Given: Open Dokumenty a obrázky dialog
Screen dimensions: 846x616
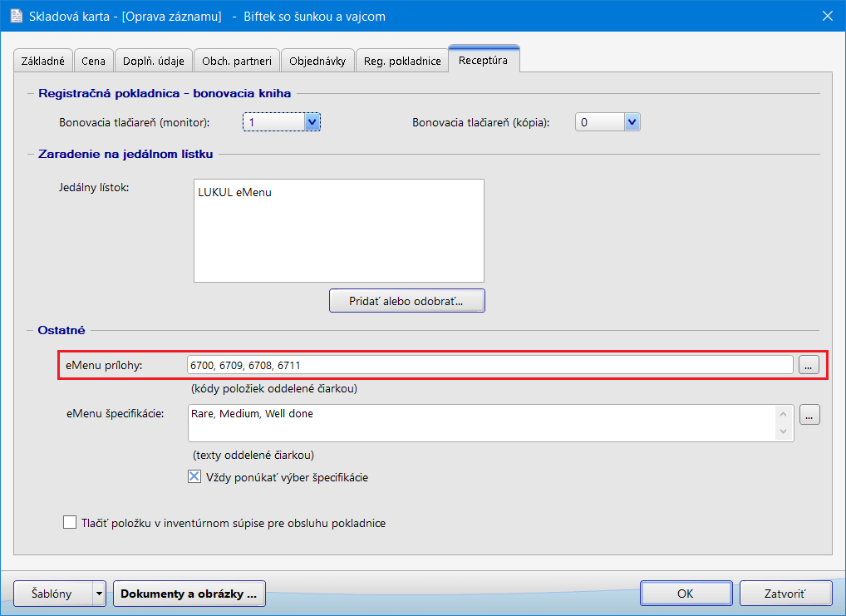Looking at the screenshot, I should (189, 594).
